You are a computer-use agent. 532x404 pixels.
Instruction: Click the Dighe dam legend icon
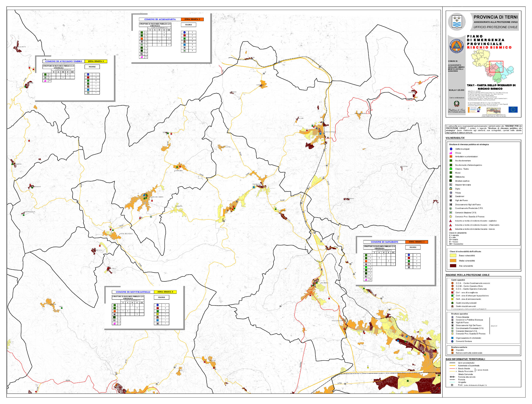tap(451, 189)
